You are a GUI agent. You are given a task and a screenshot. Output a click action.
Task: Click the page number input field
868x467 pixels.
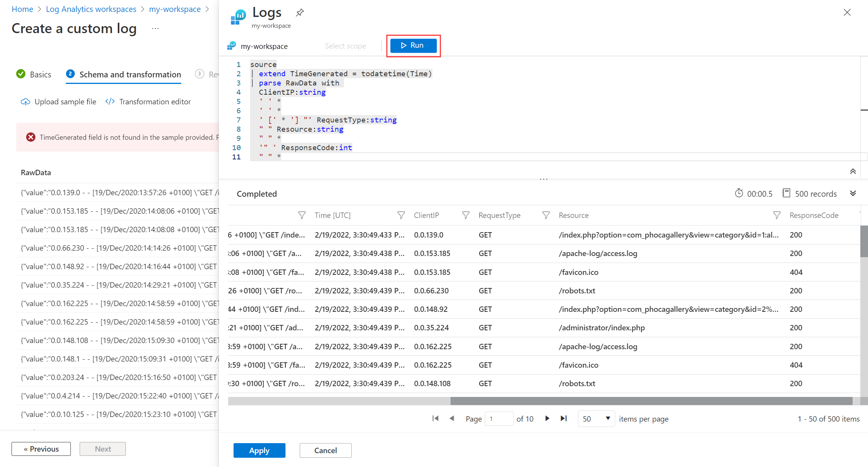499,418
